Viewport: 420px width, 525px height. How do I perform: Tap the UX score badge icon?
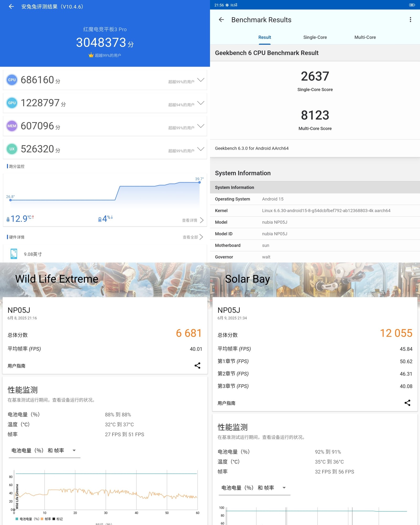(12, 149)
